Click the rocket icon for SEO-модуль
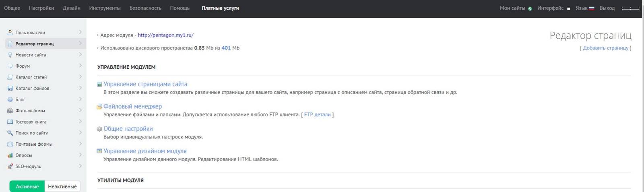The height and width of the screenshot is (192, 644). pyautogui.click(x=10, y=166)
